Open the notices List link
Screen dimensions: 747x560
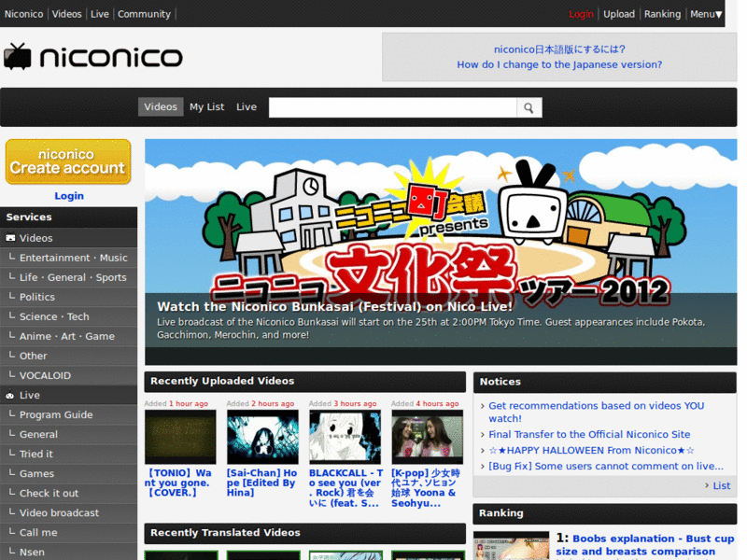click(x=721, y=485)
